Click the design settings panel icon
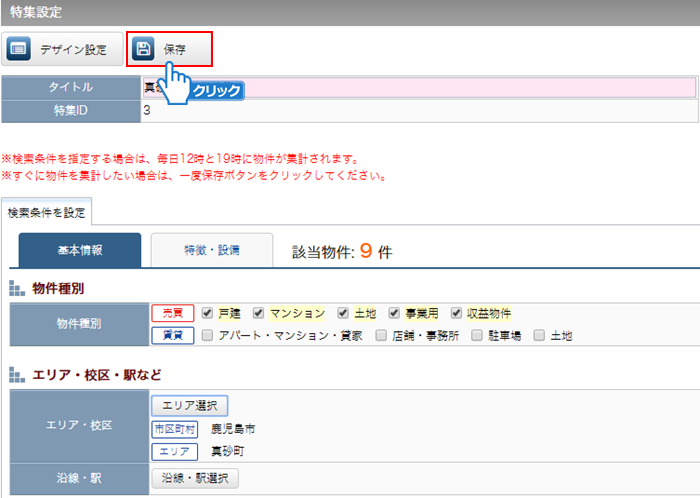Screen dimensions: 700x498 (19, 49)
